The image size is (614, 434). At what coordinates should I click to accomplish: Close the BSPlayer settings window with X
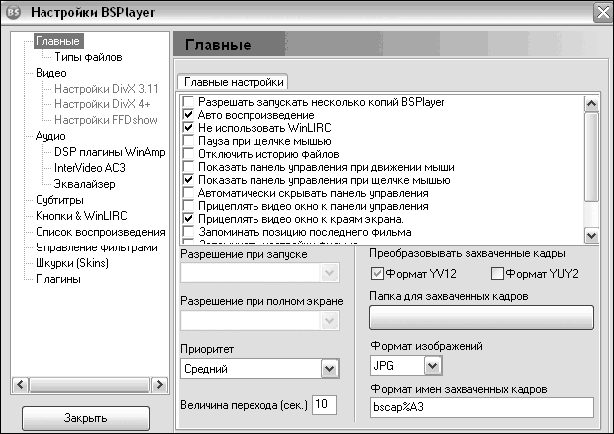coord(603,12)
